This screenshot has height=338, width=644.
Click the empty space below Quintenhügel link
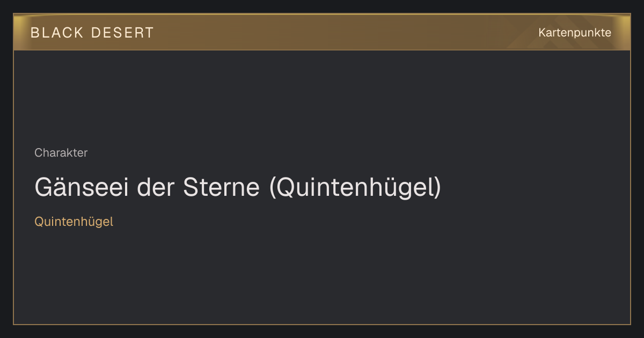click(322, 276)
